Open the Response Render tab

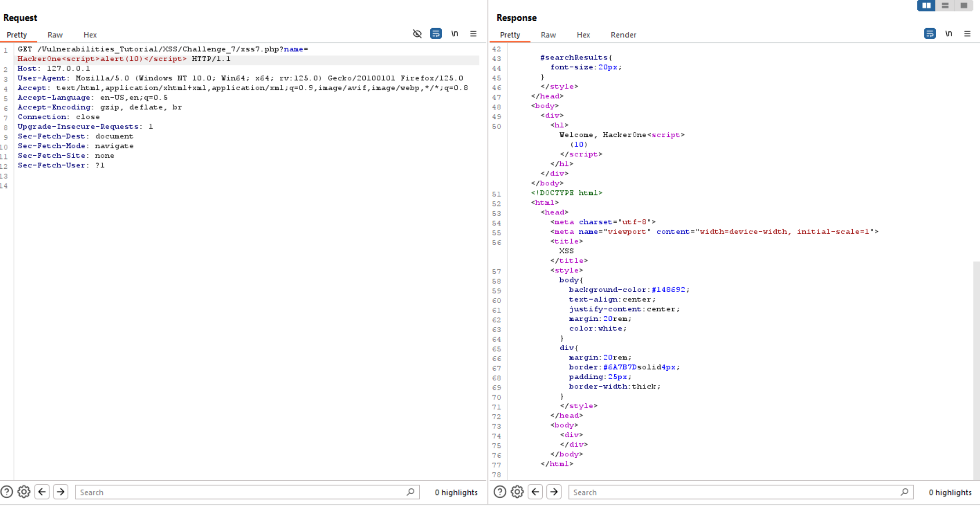(x=624, y=35)
